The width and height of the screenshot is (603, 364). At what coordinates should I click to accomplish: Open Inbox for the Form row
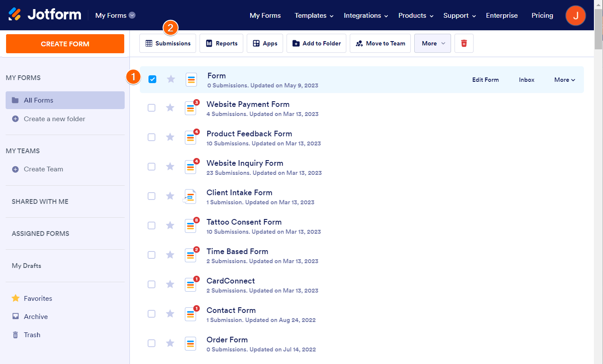pos(526,80)
